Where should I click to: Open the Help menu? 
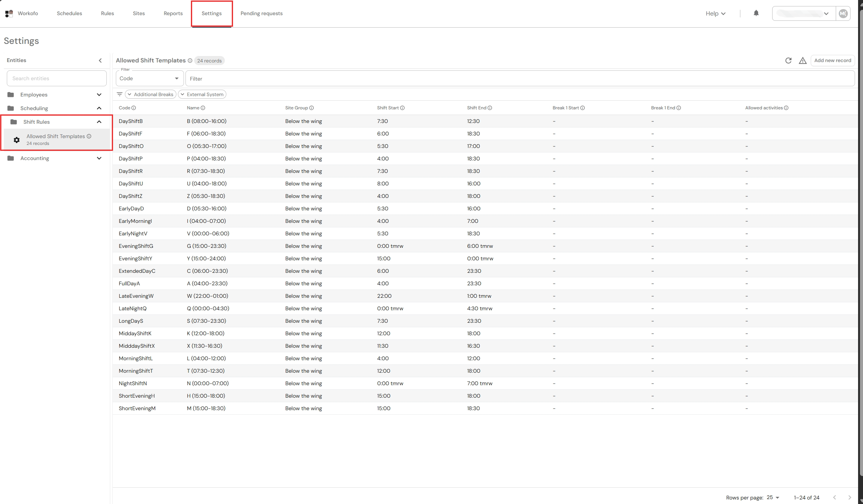tap(715, 13)
